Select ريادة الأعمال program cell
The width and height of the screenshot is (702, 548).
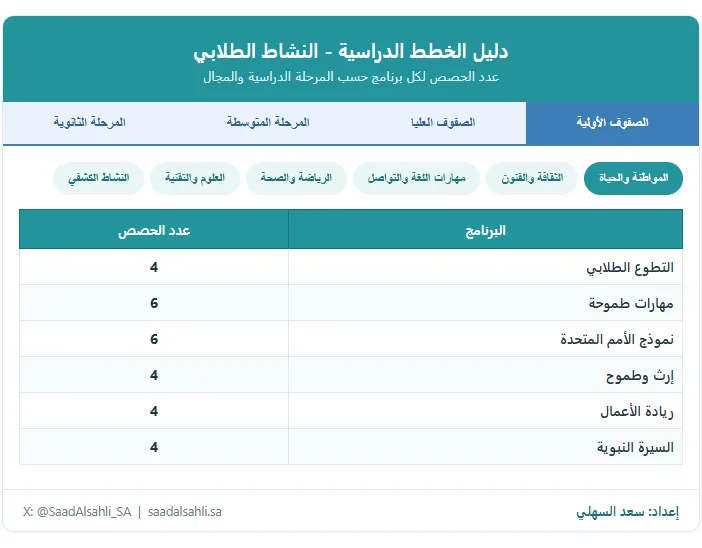pos(485,411)
